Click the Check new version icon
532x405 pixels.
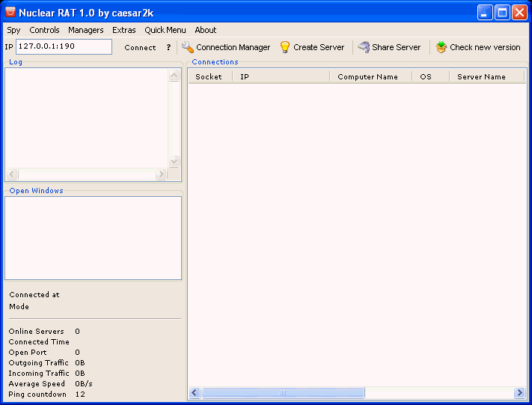(441, 47)
